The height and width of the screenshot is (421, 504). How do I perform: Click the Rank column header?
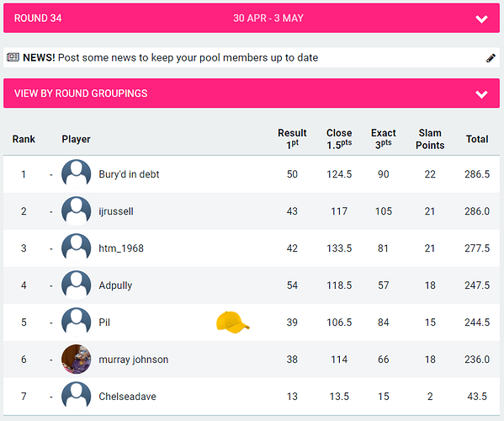pyautogui.click(x=24, y=139)
